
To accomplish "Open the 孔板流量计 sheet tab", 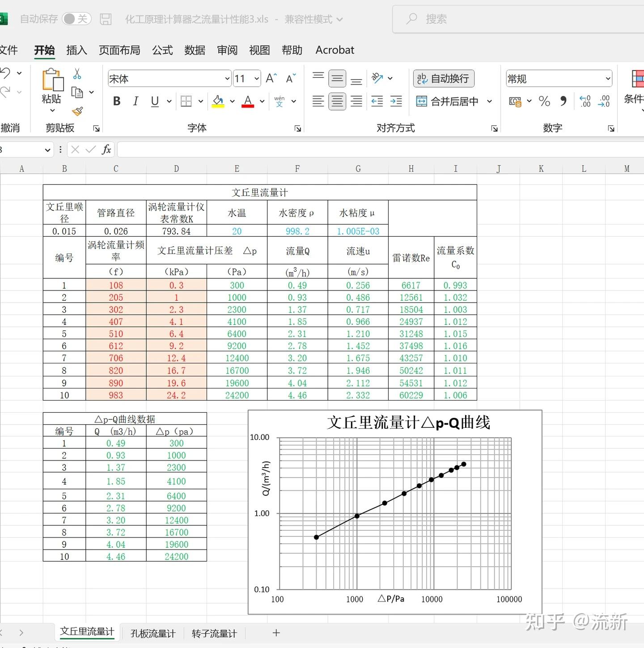I will click(152, 633).
